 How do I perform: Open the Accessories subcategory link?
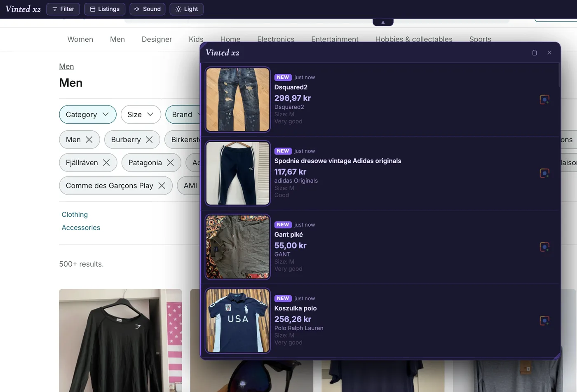tap(81, 228)
